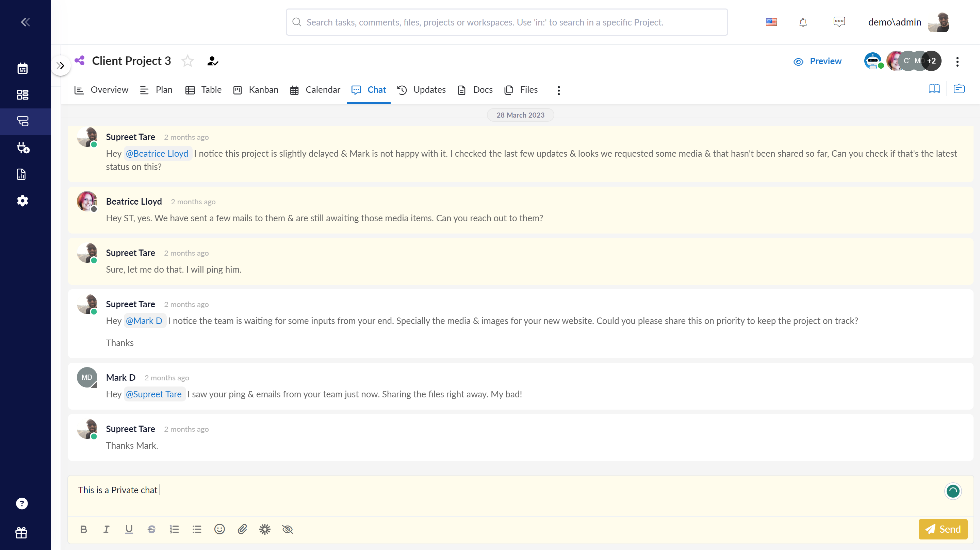Open the share icon beside Client Project 3

coord(79,60)
